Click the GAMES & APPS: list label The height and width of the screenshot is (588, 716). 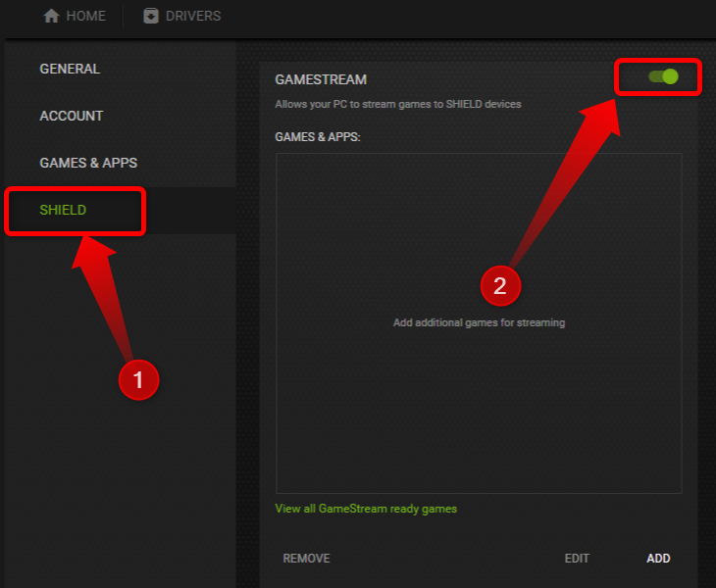(318, 137)
